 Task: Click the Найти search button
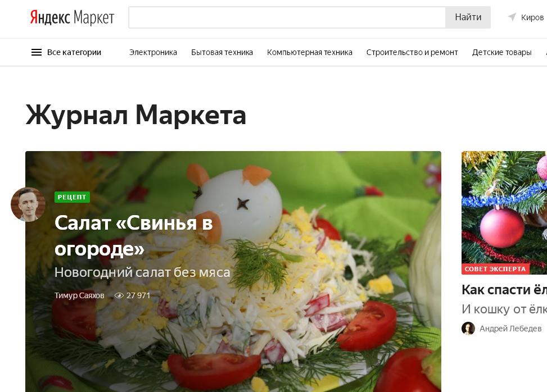pyautogui.click(x=468, y=17)
